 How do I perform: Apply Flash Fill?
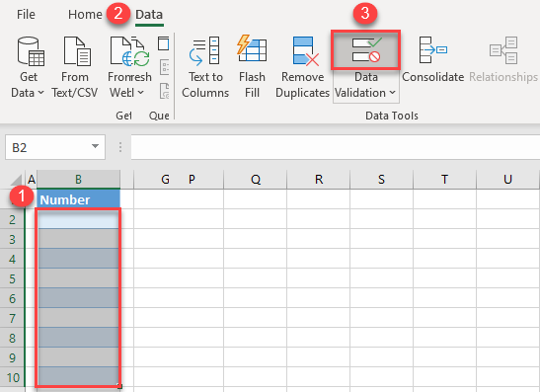tap(252, 50)
